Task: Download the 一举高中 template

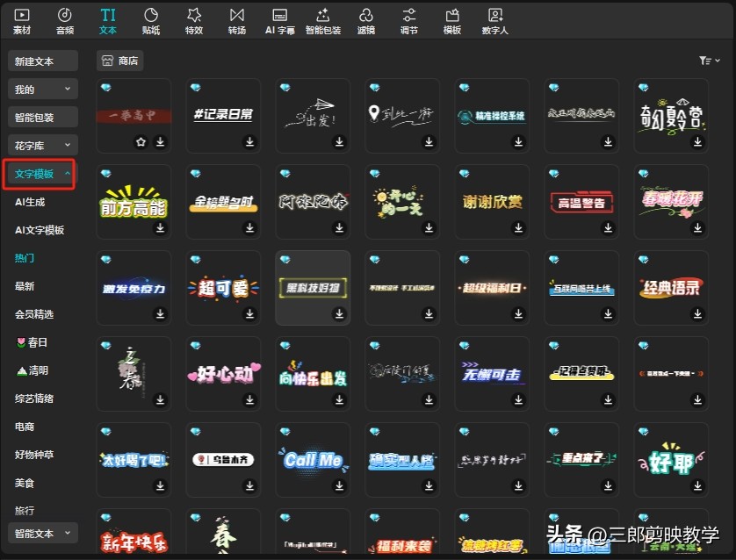Action: tap(161, 141)
